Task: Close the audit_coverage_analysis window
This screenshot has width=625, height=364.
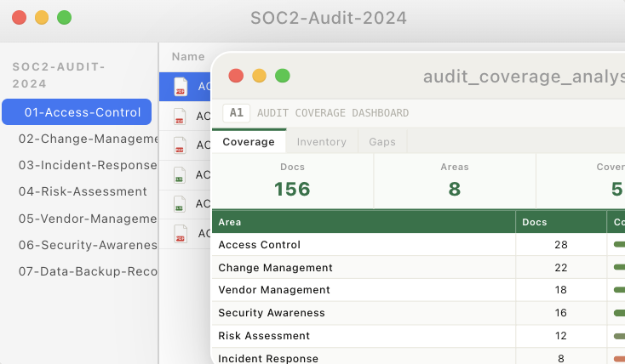Action: point(236,76)
